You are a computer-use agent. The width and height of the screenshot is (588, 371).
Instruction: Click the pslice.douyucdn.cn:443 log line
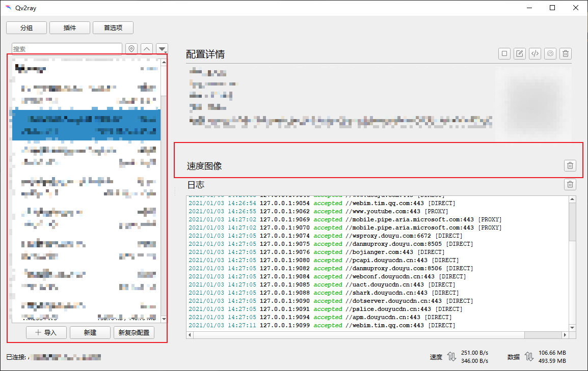[326, 309]
